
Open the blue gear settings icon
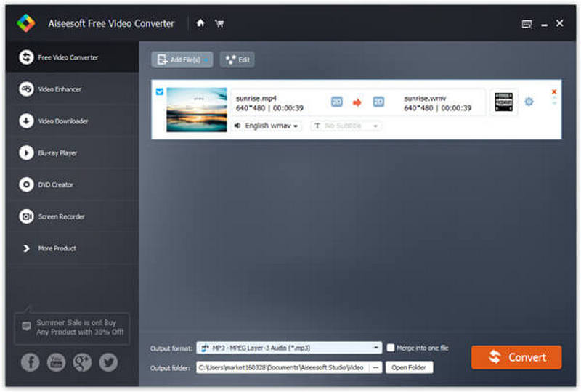529,102
